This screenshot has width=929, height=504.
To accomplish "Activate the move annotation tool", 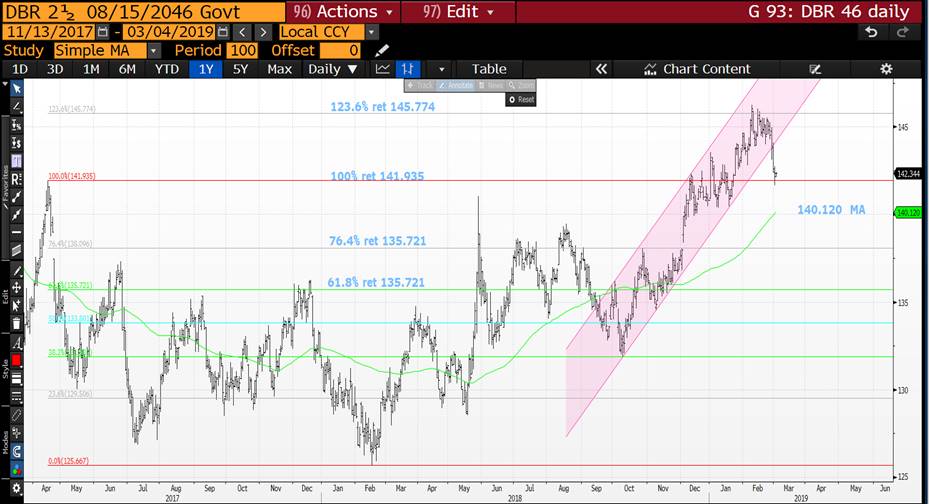I will [x=17, y=288].
